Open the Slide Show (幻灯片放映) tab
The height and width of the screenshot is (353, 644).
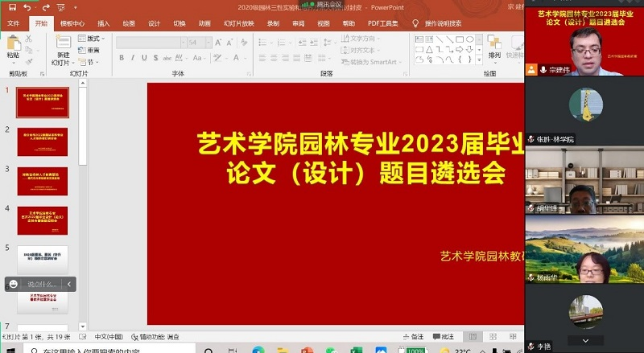[238, 24]
